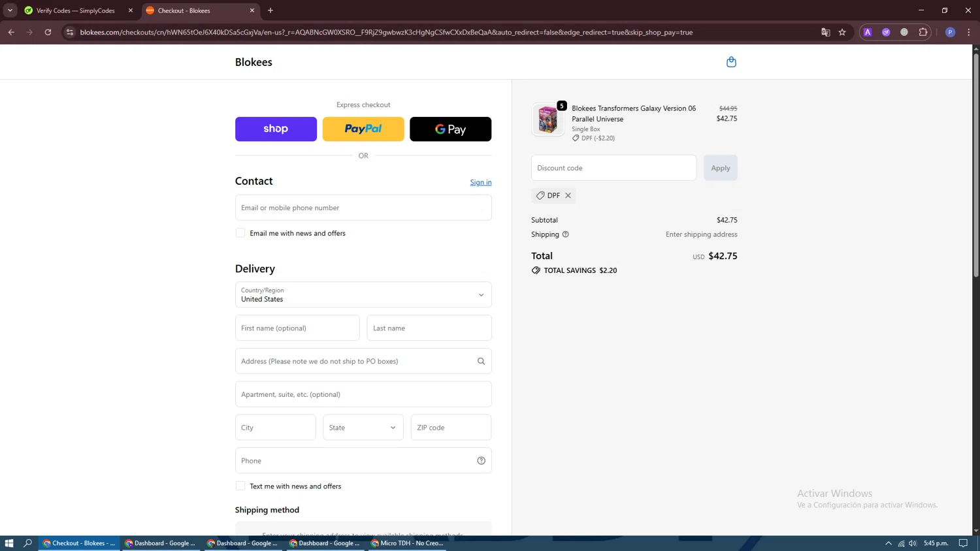This screenshot has height=551, width=980.
Task: Check Text me with news and offers
Action: (240, 486)
